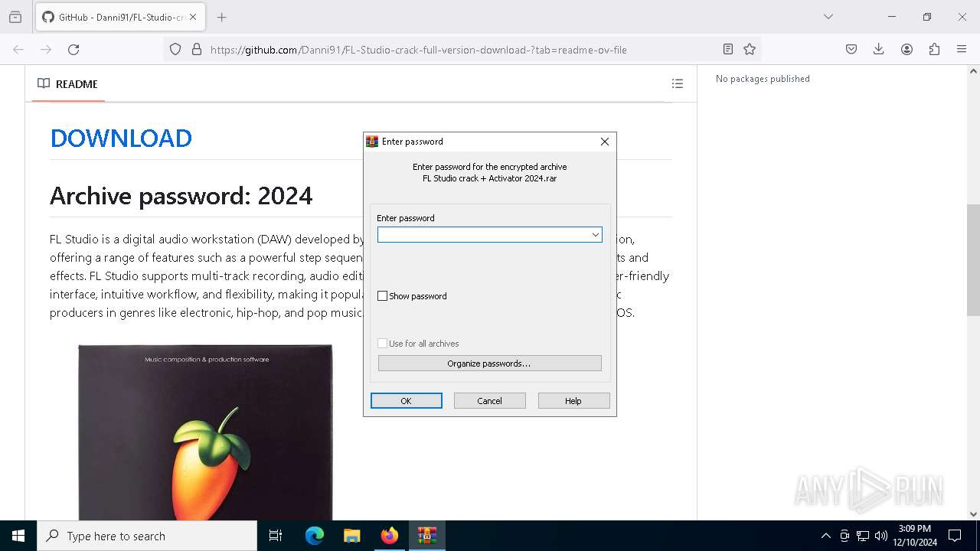The image size is (980, 551).
Task: Open Firefox account menu
Action: pos(906,50)
